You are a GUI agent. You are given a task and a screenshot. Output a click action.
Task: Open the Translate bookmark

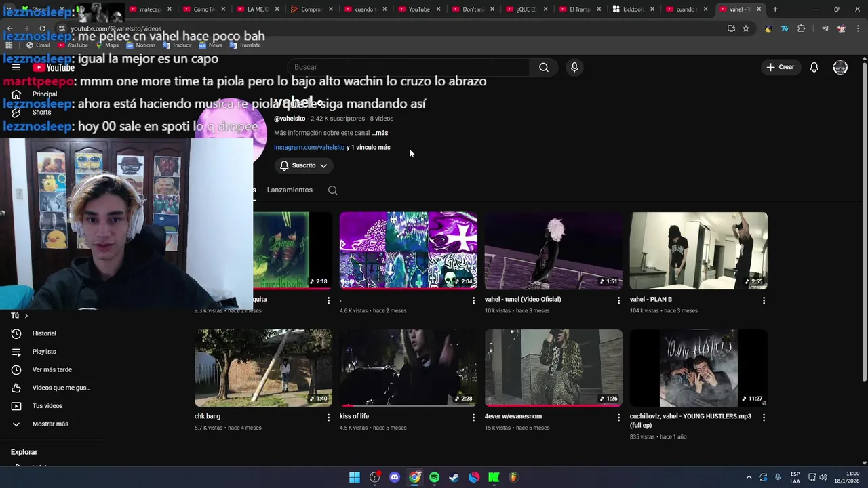click(x=245, y=45)
